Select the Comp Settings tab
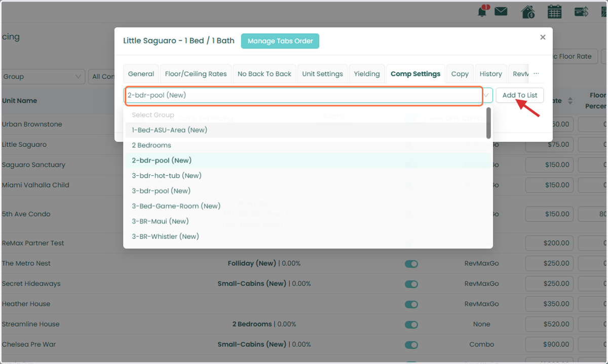This screenshot has width=608, height=364. (415, 74)
